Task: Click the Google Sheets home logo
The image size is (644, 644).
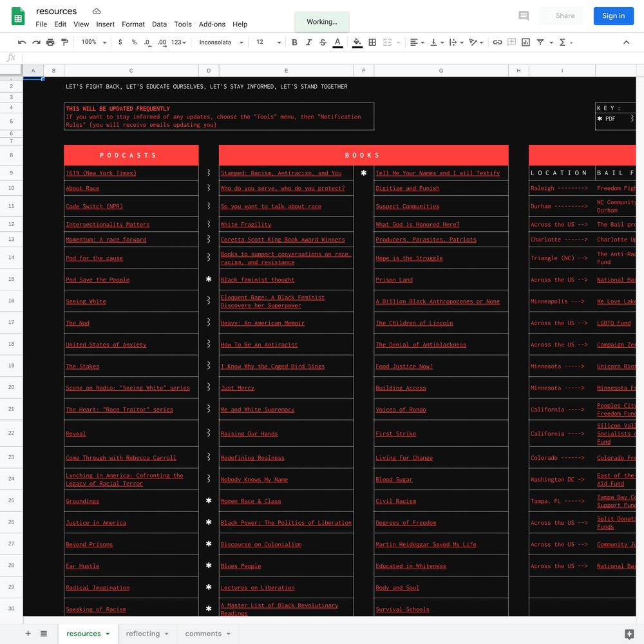Action: tap(17, 17)
